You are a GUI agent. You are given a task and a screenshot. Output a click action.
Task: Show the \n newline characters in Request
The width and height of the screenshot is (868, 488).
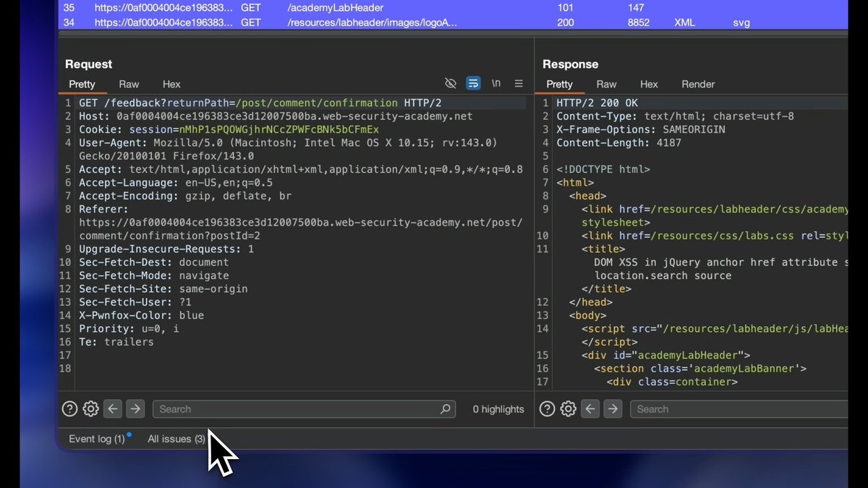[x=496, y=84]
